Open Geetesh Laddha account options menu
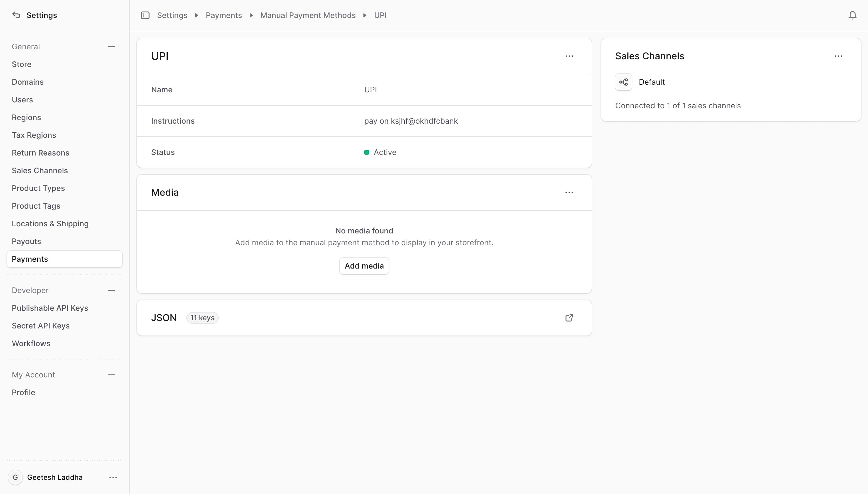The height and width of the screenshot is (494, 868). [x=113, y=477]
